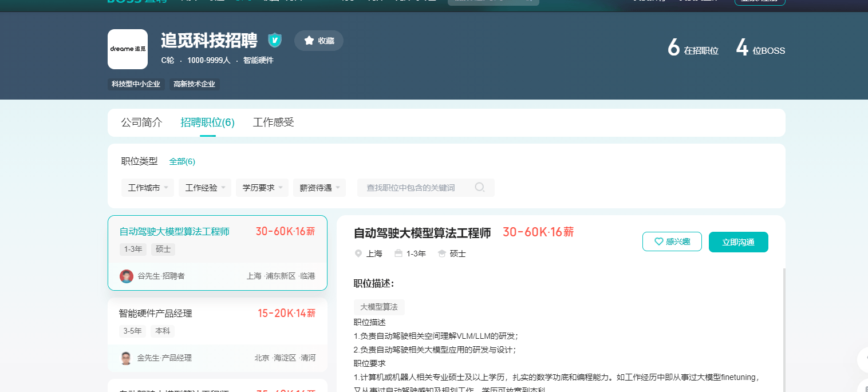Click the heart icon in the 感兴趣 button
This screenshot has width=868, height=392.
[658, 241]
